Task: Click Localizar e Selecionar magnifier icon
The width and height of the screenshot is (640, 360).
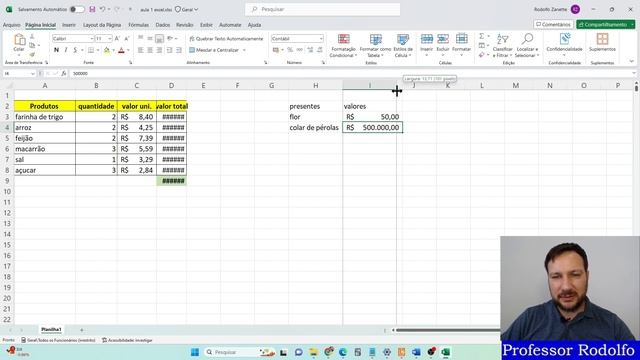Action: tap(527, 39)
